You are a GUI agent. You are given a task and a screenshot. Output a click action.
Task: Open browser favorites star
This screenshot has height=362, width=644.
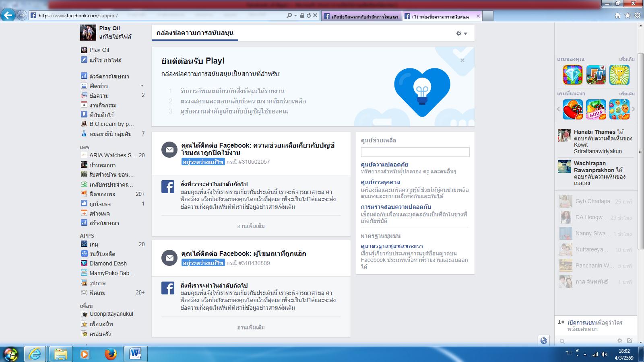click(x=627, y=16)
